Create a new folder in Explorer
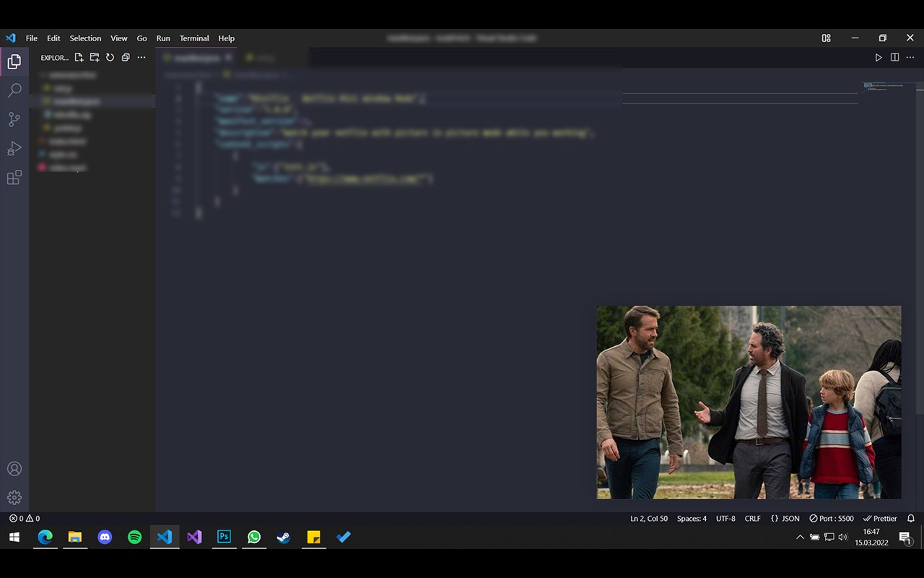924x578 pixels. click(95, 58)
